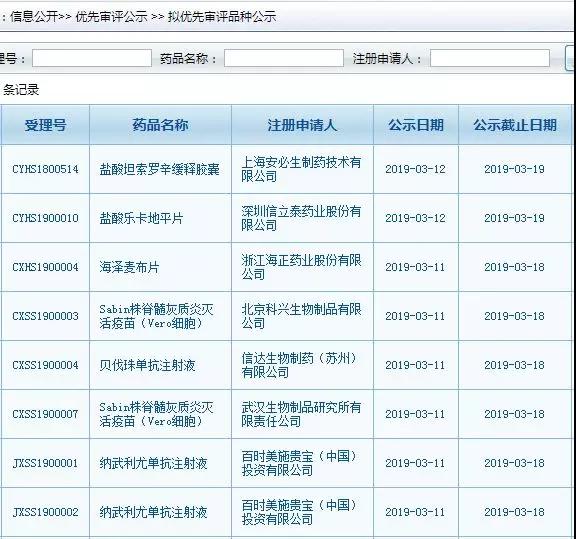Click the 公示日期 column header

416,125
